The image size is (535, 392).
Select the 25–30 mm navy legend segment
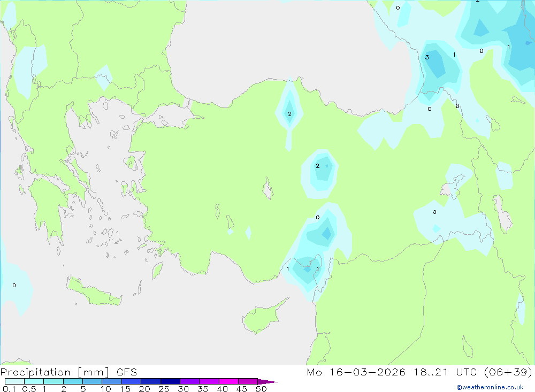point(170,381)
